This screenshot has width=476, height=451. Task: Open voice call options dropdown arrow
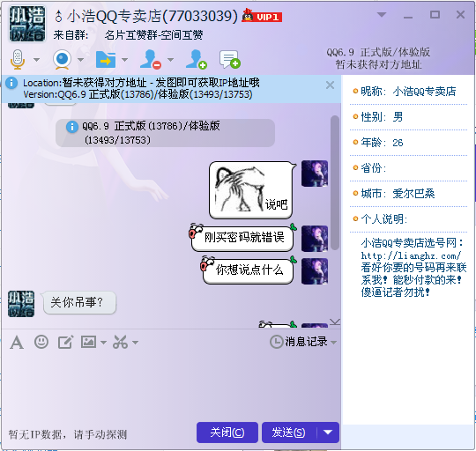click(x=36, y=59)
